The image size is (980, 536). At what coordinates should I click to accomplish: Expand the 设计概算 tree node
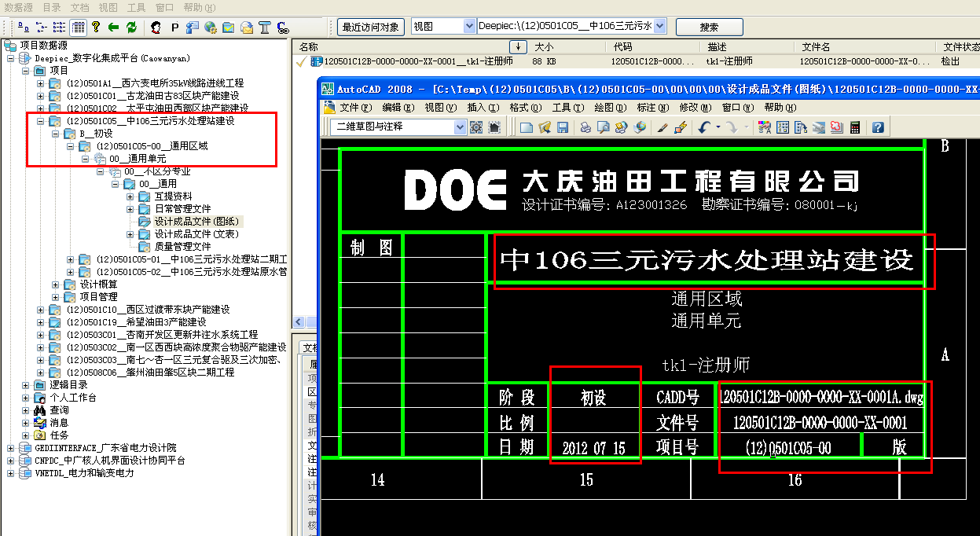pos(56,285)
